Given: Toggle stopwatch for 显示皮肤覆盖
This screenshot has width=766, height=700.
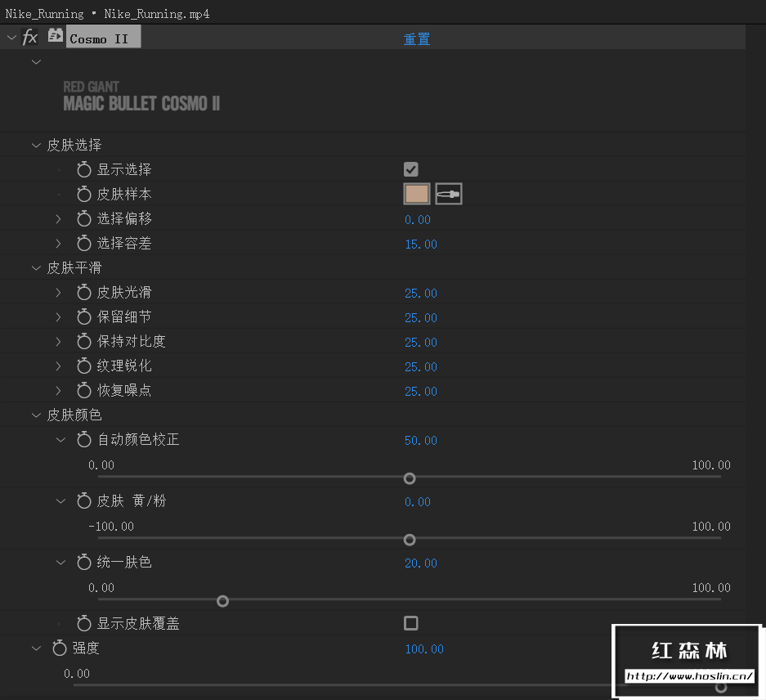Looking at the screenshot, I should coord(84,623).
